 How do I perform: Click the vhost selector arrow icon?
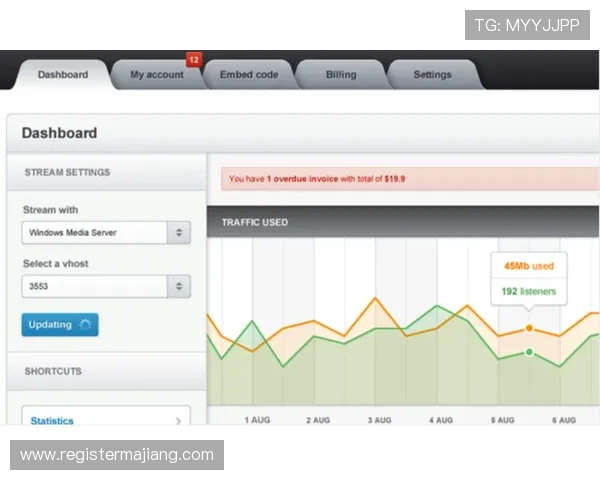point(178,286)
